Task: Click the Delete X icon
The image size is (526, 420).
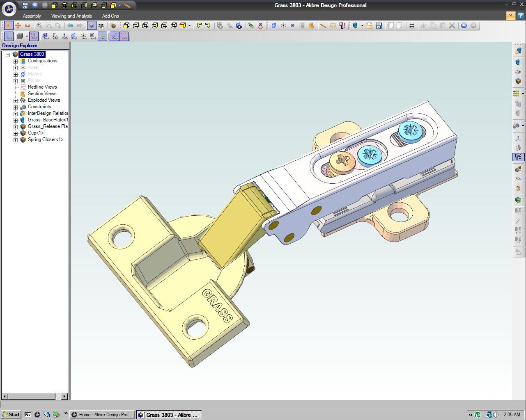Action: tap(452, 25)
